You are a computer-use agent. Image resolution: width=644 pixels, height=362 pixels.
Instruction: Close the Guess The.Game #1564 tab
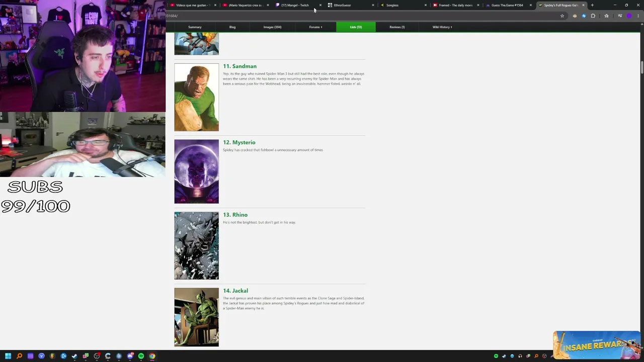[x=531, y=5]
